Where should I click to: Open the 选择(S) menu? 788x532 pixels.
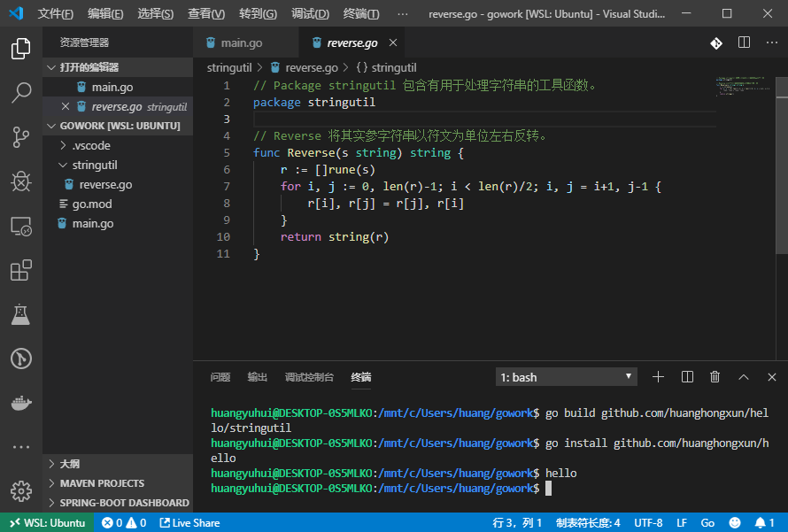(x=155, y=13)
